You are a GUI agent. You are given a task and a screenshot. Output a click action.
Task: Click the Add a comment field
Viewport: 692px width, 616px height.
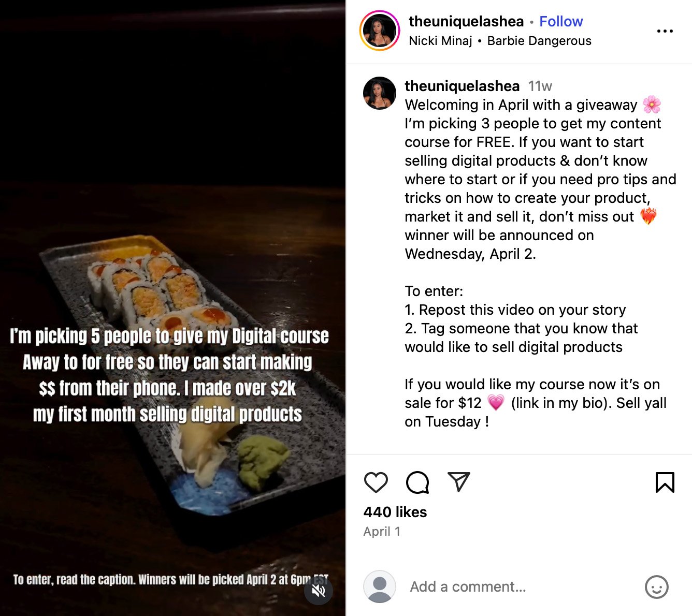pyautogui.click(x=492, y=586)
